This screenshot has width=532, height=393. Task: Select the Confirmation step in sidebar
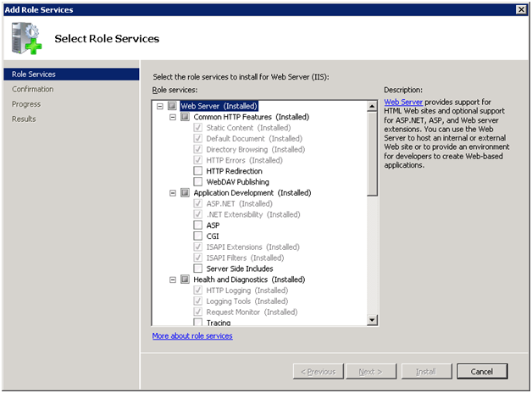(32, 89)
